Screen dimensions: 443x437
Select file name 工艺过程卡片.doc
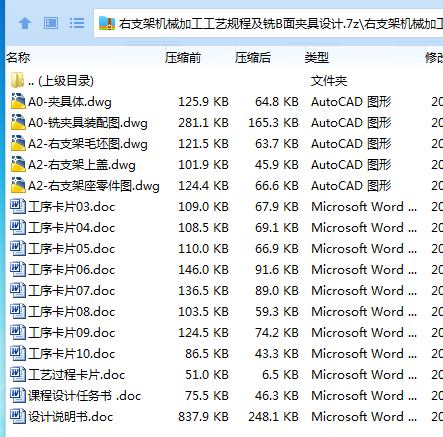(x=77, y=375)
